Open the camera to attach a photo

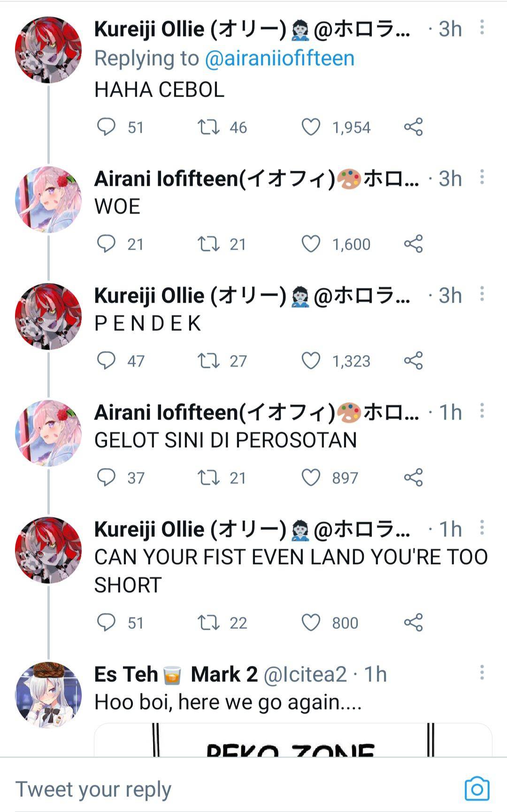tap(476, 789)
